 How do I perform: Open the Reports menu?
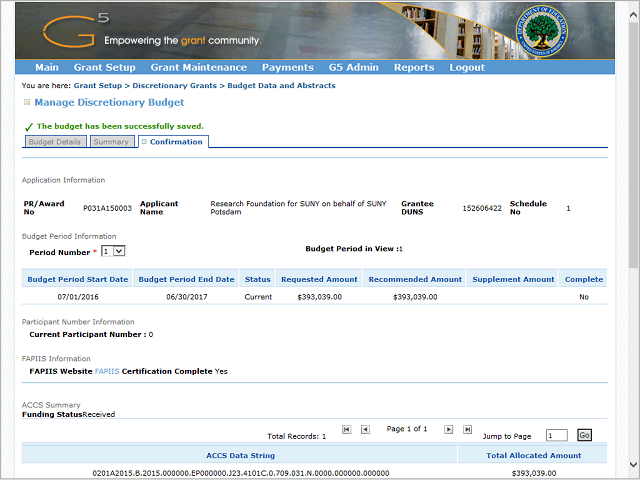414,67
